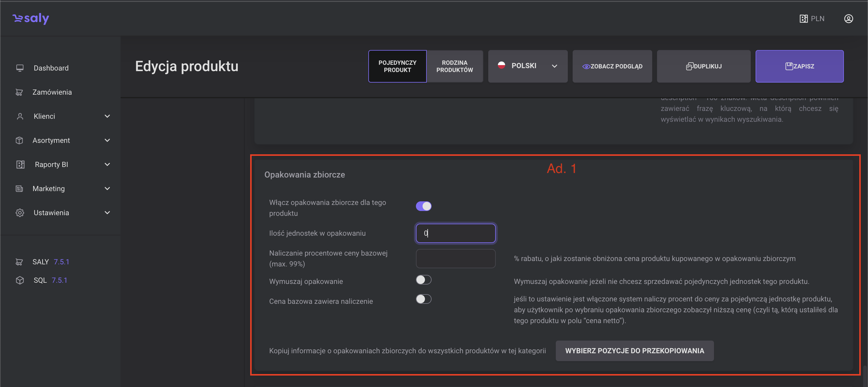Click Wybierz pozycje do przekopiowania button

pos(634,351)
